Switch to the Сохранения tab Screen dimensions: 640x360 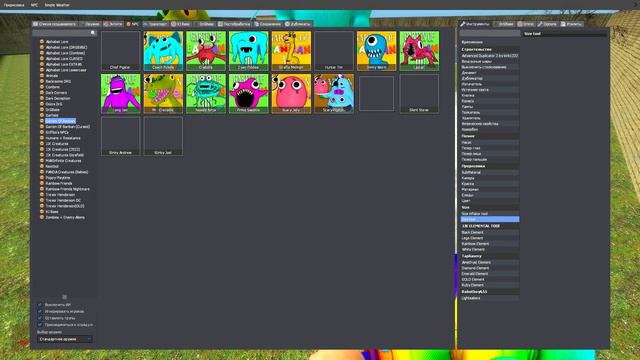point(268,24)
